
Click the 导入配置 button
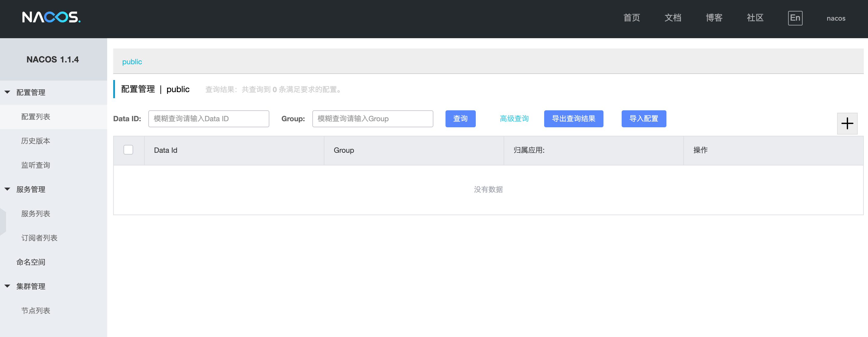[643, 119]
